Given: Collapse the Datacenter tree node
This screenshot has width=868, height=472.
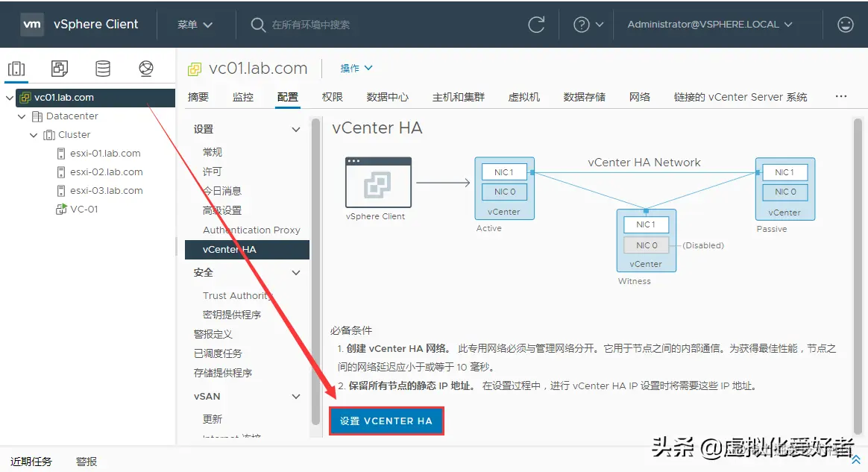Looking at the screenshot, I should click(21, 116).
